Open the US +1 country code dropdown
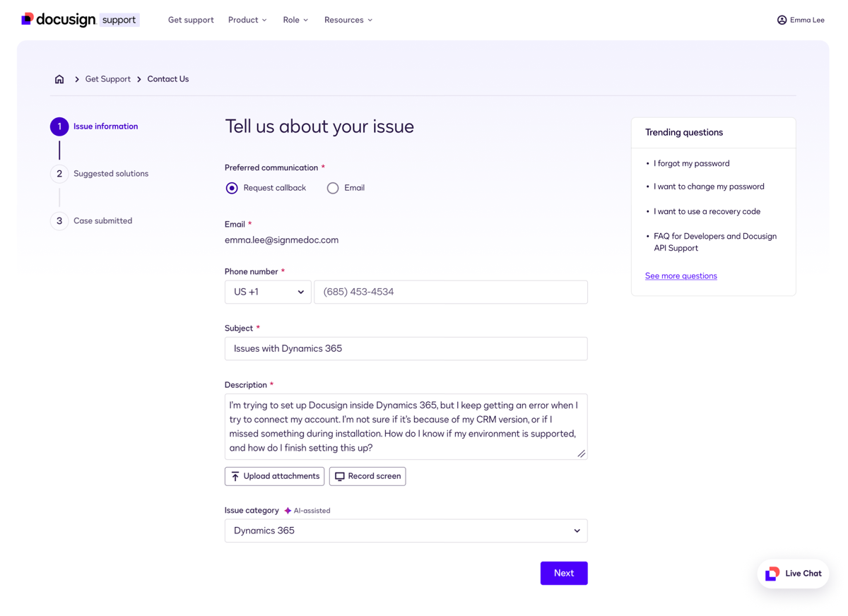This screenshot has width=848, height=616. click(267, 292)
